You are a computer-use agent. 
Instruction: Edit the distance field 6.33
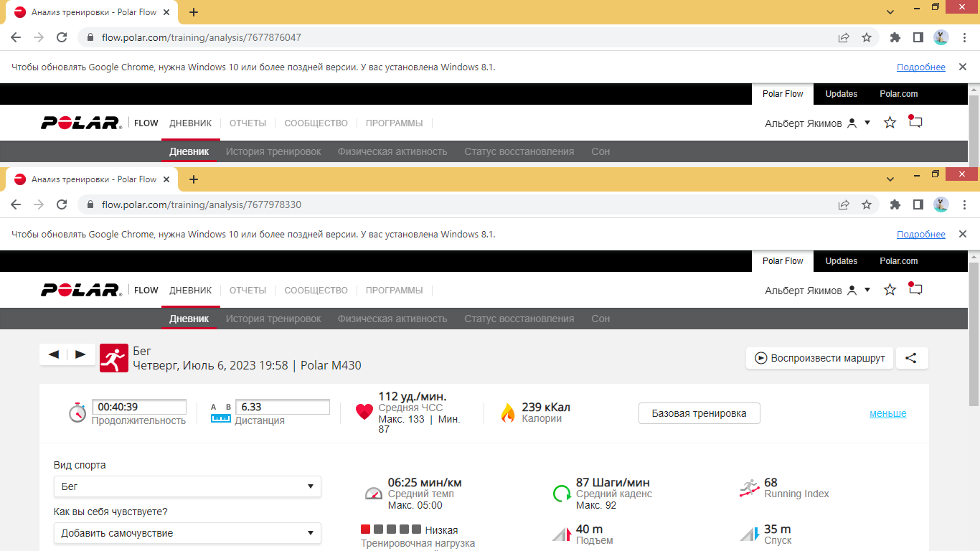pyautogui.click(x=283, y=407)
